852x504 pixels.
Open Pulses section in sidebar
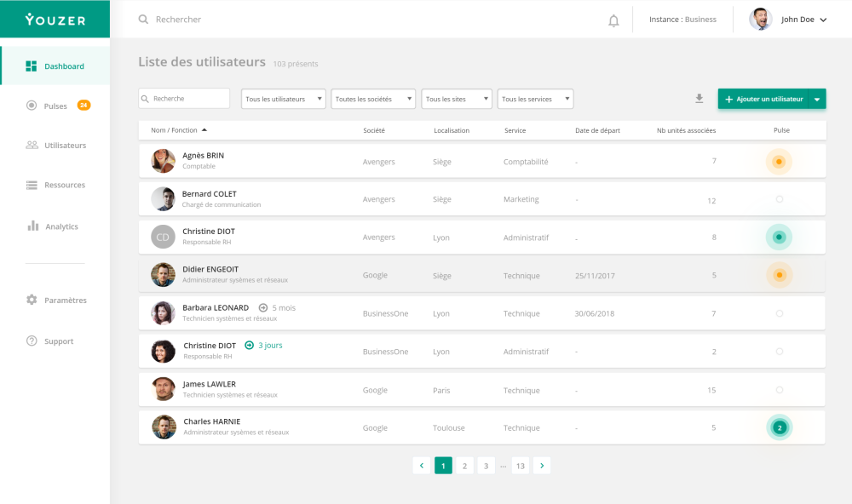click(55, 106)
